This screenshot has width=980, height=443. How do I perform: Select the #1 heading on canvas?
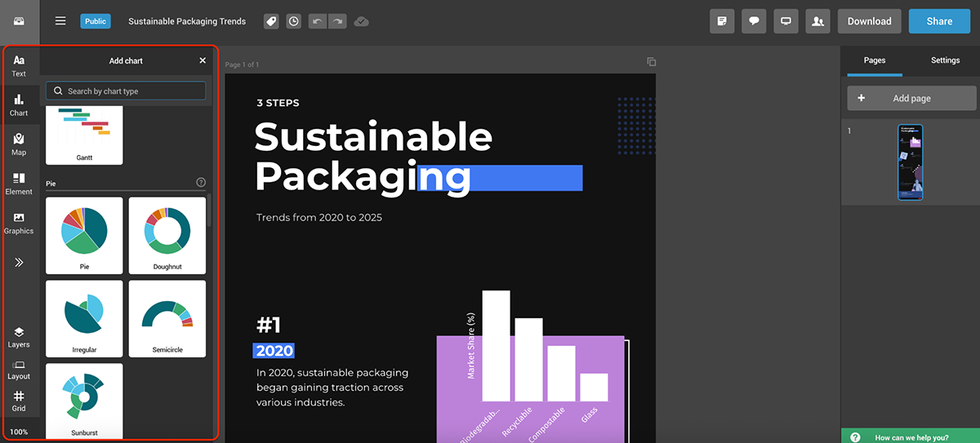click(269, 325)
